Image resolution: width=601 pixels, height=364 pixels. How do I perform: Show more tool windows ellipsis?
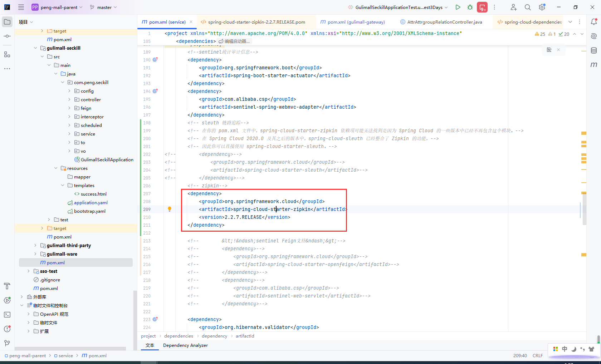point(7,68)
